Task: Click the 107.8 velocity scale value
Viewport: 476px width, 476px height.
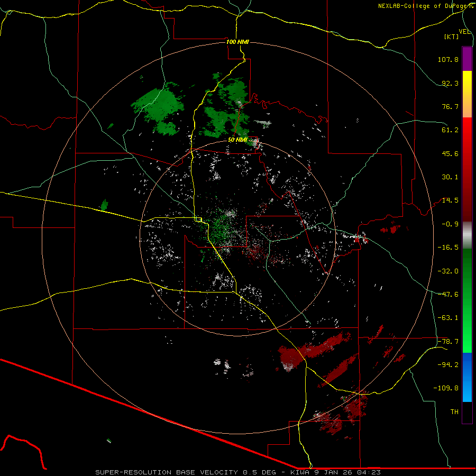Action: click(x=448, y=59)
